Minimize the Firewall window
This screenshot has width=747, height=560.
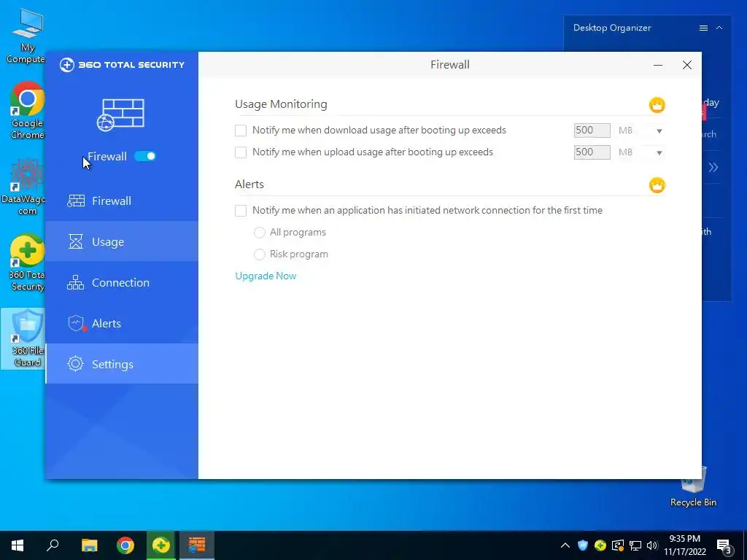[658, 65]
